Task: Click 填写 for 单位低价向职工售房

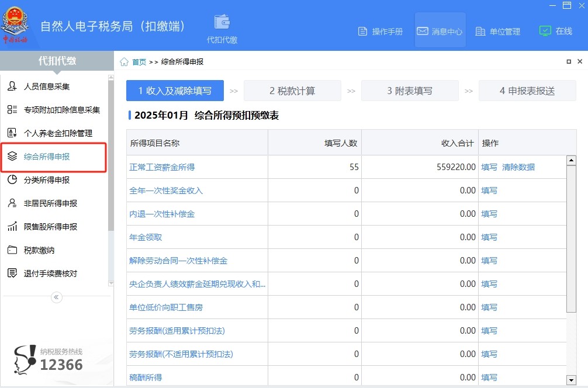Action: point(489,307)
